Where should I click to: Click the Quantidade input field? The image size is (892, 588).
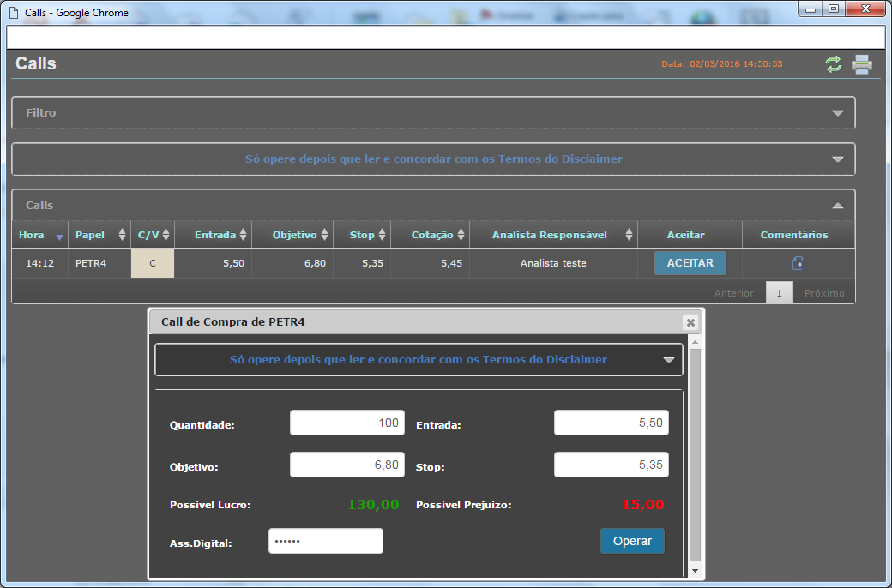click(347, 423)
